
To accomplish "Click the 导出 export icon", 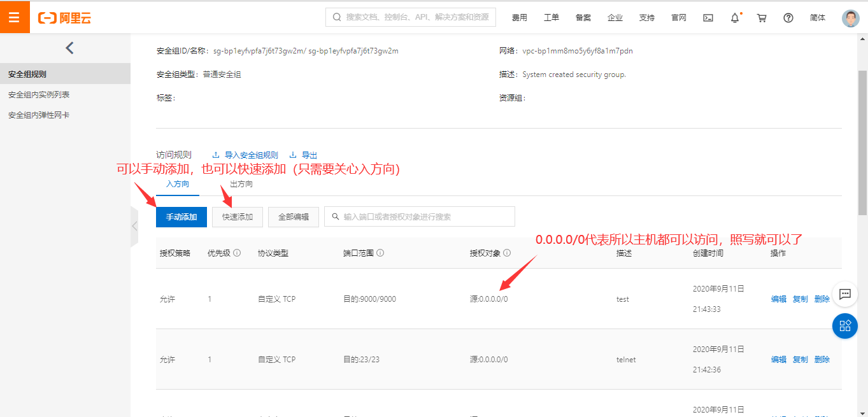I will tap(293, 154).
